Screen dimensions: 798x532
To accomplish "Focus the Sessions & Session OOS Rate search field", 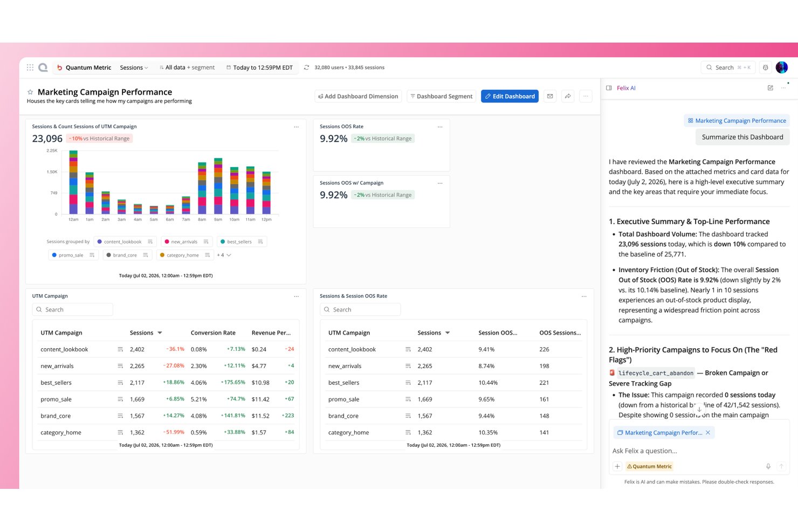I will point(360,309).
